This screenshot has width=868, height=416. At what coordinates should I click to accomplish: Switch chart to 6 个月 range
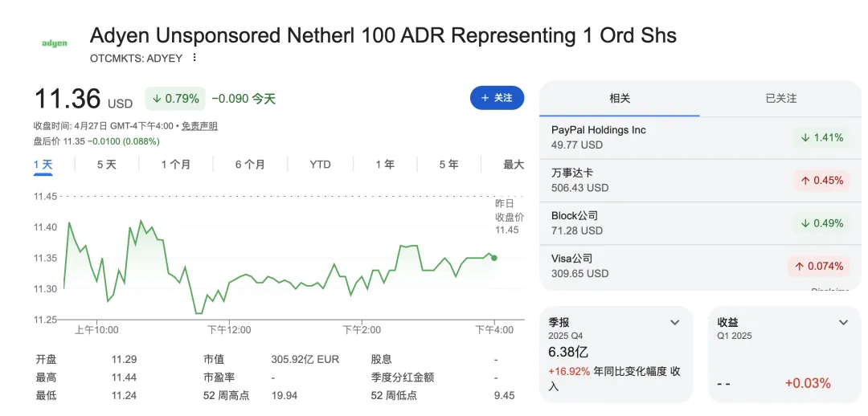250,165
